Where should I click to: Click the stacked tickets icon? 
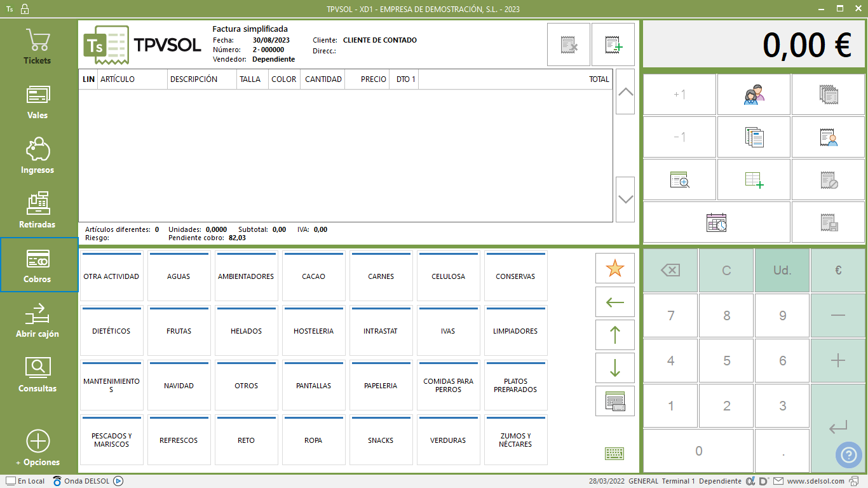click(x=829, y=95)
